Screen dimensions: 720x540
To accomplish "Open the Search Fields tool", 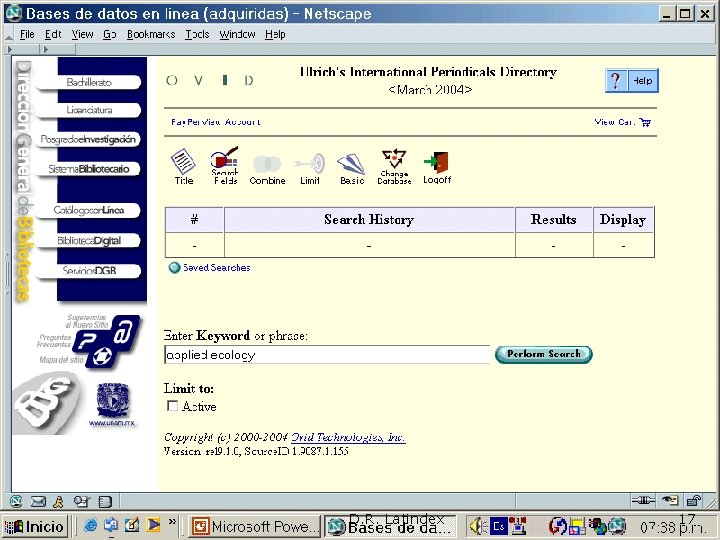I will pos(225,166).
